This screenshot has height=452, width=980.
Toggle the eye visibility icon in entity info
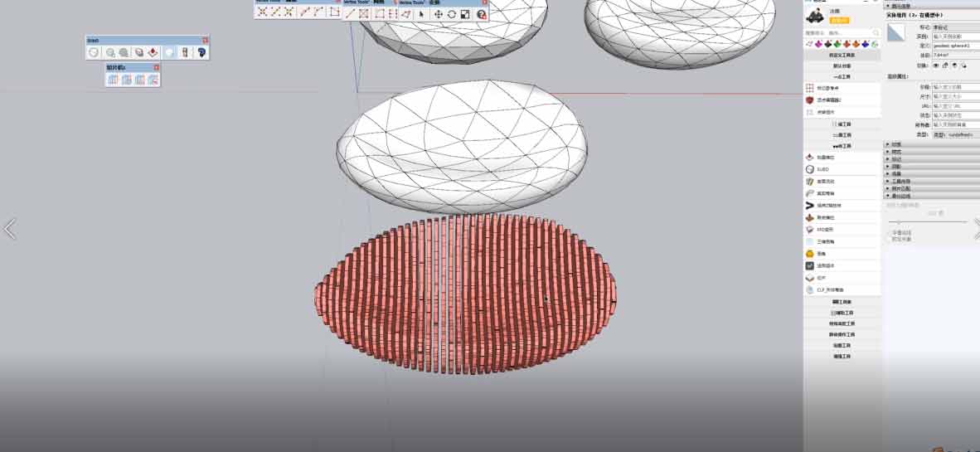[936, 65]
